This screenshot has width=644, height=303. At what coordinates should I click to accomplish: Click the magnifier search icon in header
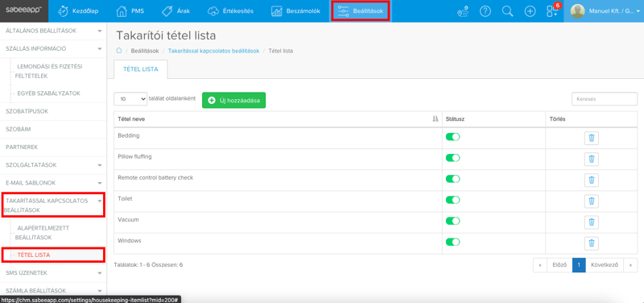click(x=508, y=11)
